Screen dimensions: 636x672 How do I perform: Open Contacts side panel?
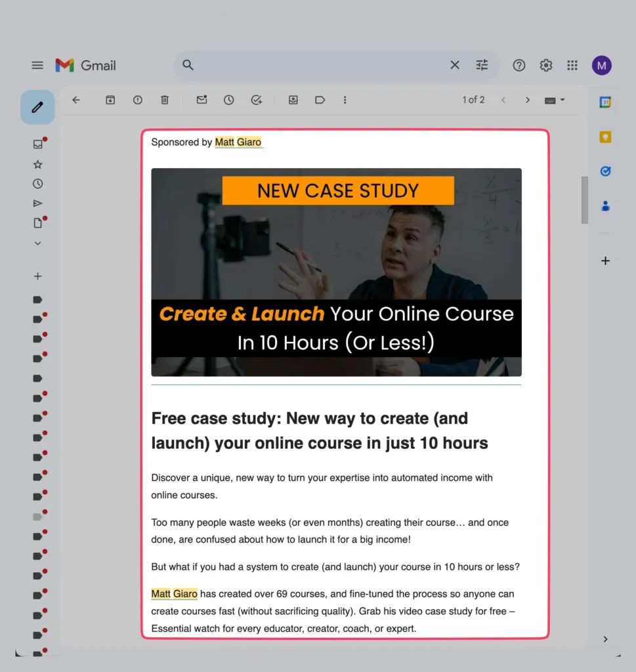(x=604, y=205)
